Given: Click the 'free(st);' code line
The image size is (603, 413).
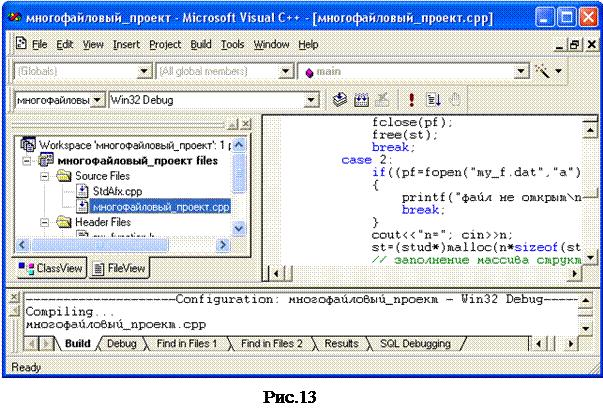Looking at the screenshot, I should pos(405,135).
